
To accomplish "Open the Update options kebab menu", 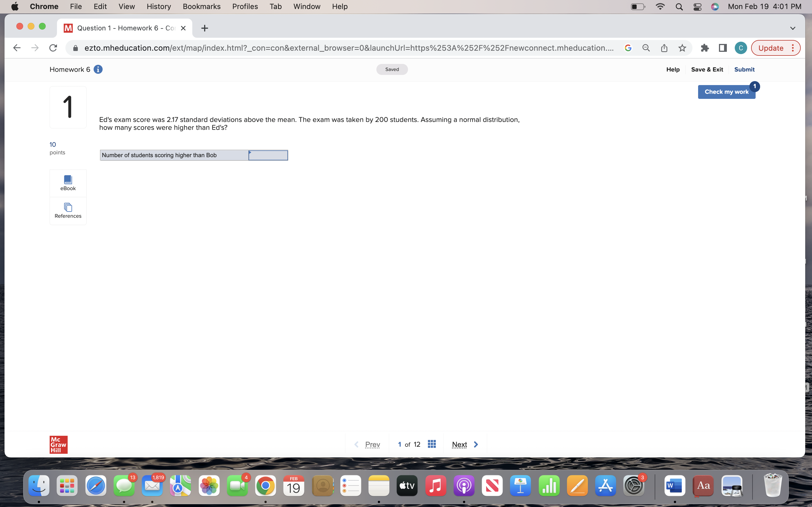I will pyautogui.click(x=793, y=48).
